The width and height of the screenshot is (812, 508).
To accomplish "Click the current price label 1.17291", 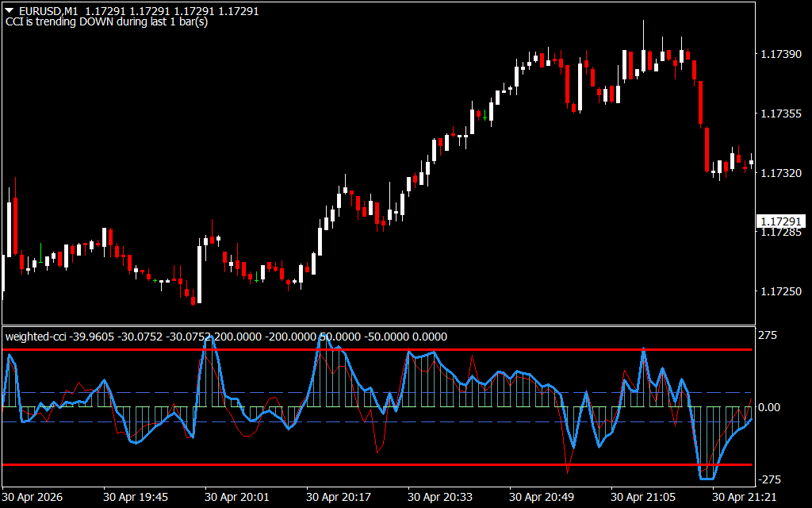I will point(781,221).
